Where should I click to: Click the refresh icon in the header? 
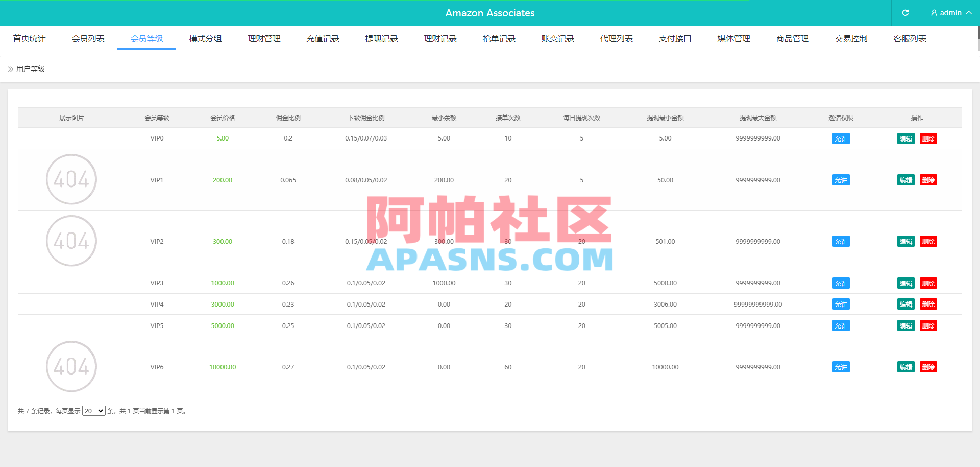tap(904, 13)
